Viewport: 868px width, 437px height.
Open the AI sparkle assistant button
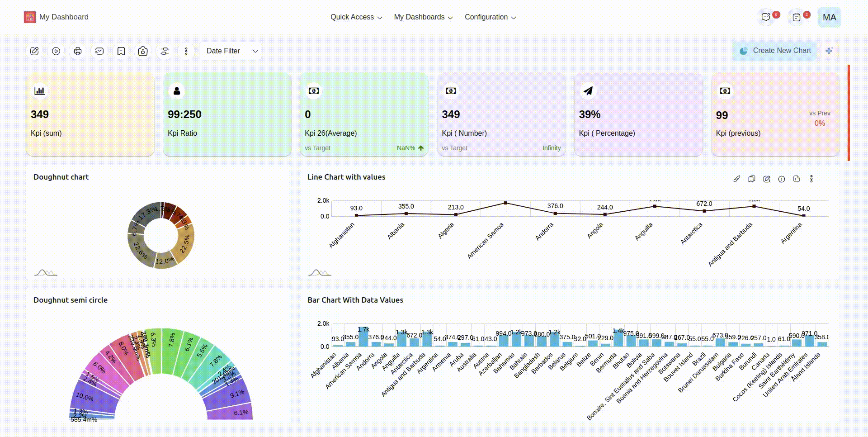tap(829, 51)
